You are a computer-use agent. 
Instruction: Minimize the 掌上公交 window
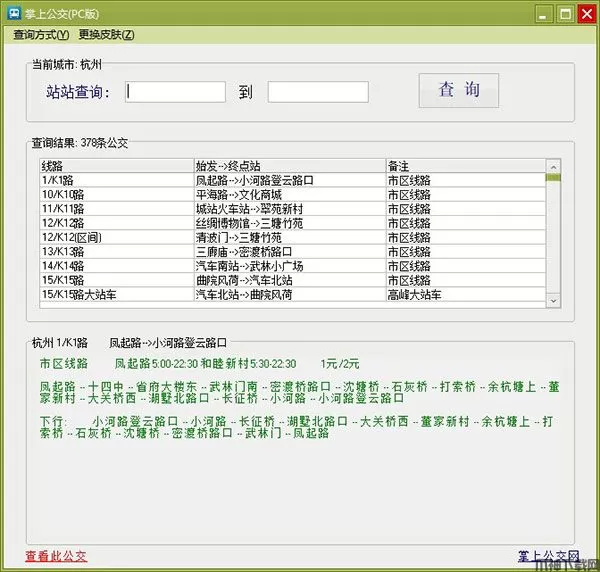[543, 13]
